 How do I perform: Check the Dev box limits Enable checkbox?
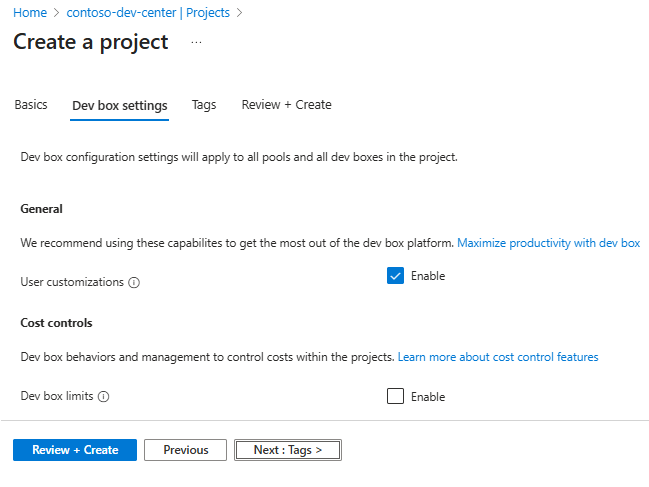coord(395,396)
